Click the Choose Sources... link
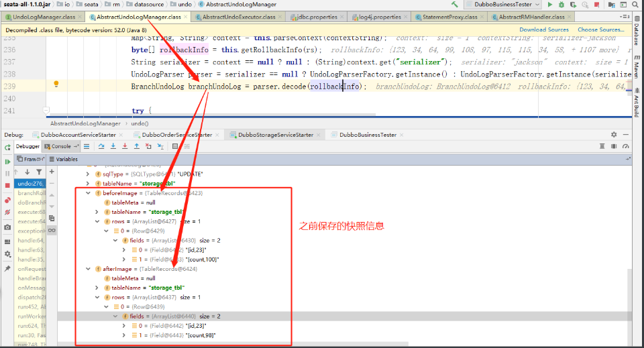 (x=601, y=30)
